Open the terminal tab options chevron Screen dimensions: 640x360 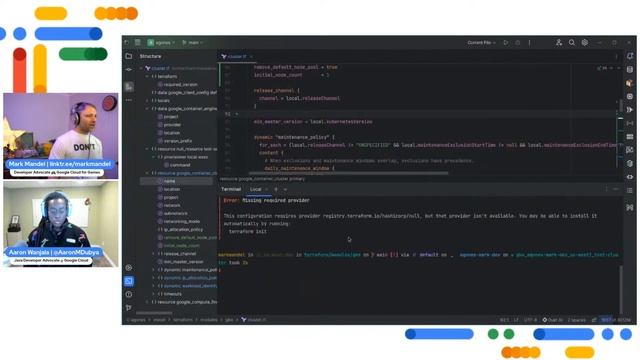coord(285,189)
